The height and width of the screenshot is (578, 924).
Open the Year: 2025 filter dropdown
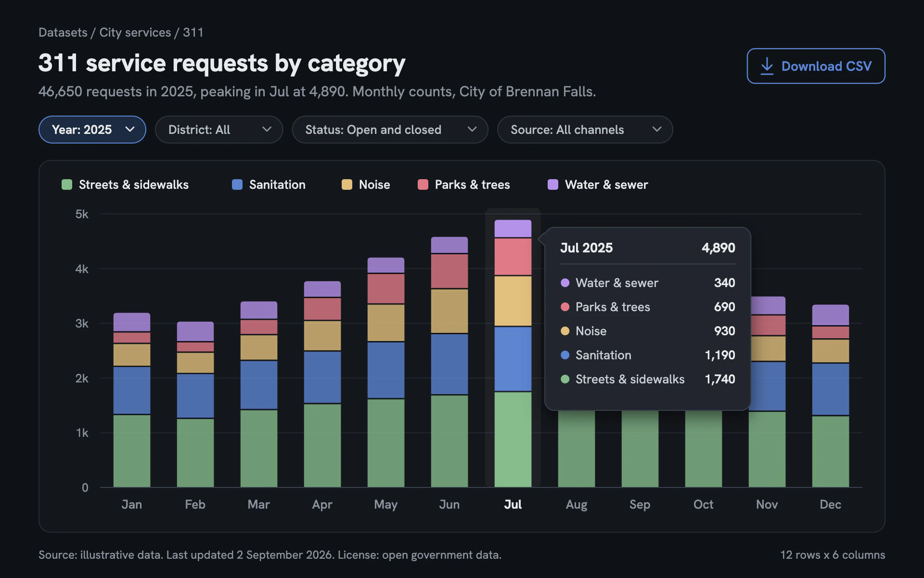click(x=92, y=130)
